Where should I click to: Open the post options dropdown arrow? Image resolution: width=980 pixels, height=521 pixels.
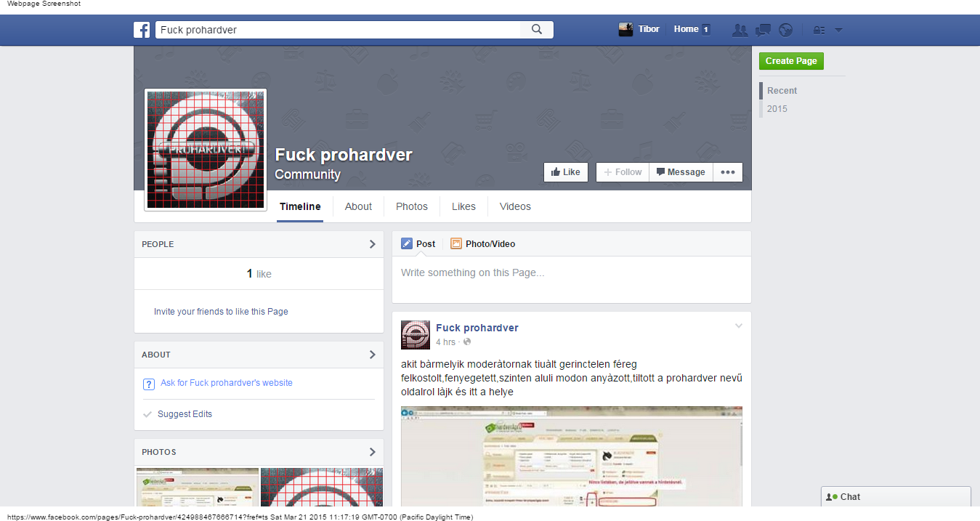click(739, 326)
